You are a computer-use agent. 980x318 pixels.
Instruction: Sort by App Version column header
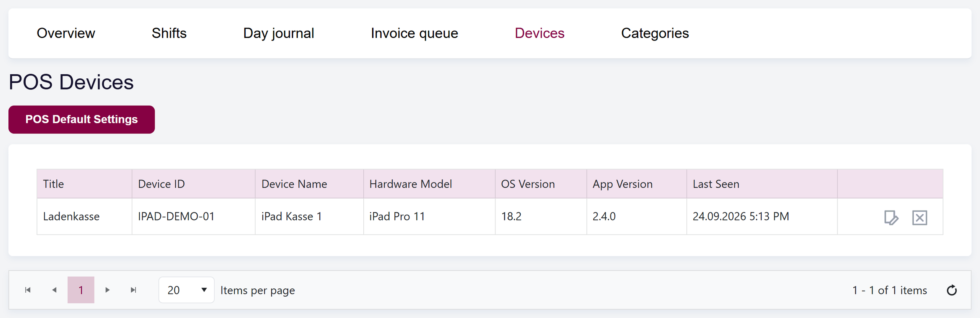coord(637,184)
